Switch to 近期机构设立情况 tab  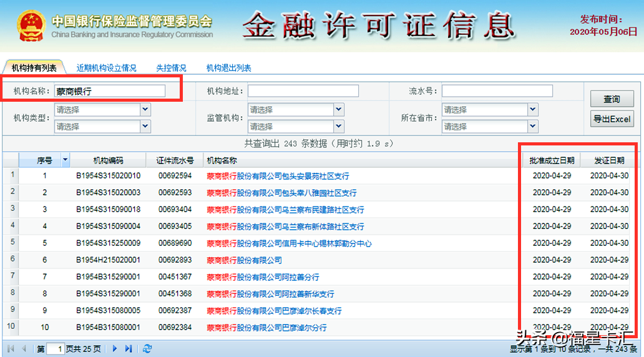click(x=106, y=68)
